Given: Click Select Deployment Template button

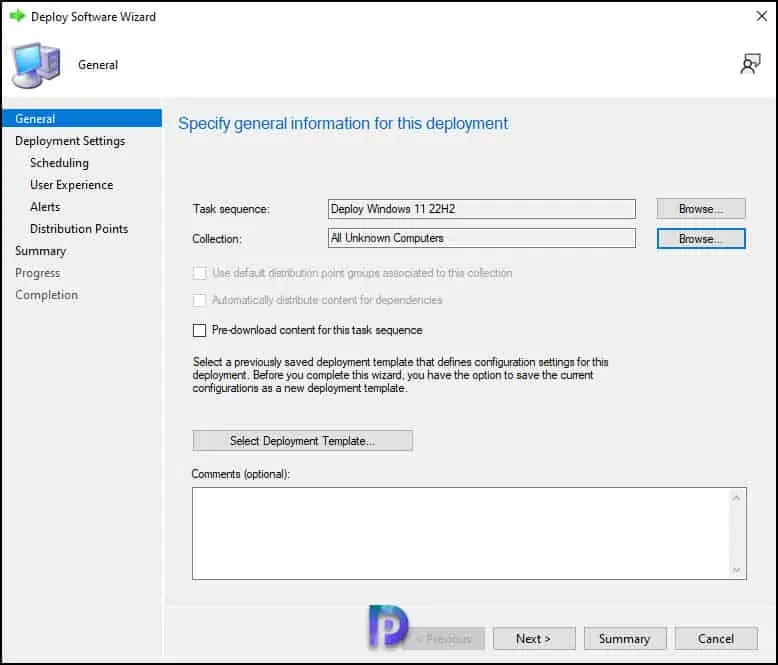Looking at the screenshot, I should (x=302, y=441).
